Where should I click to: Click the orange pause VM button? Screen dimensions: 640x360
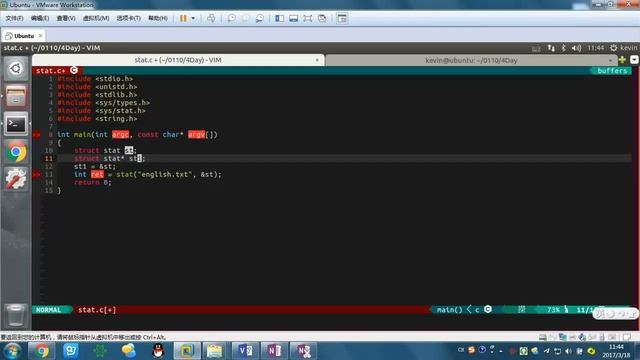click(x=183, y=18)
